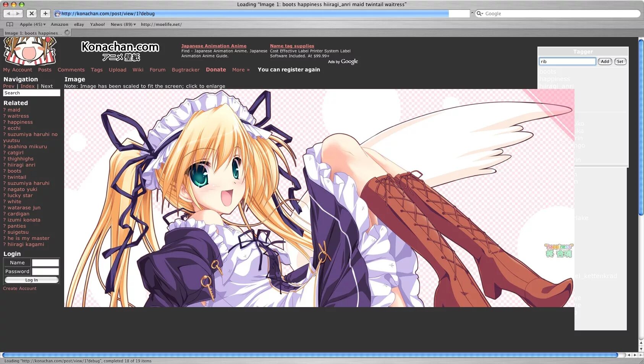Viewport: 644px width, 364px height.
Task: Click the Log In button
Action: pyautogui.click(x=32, y=280)
